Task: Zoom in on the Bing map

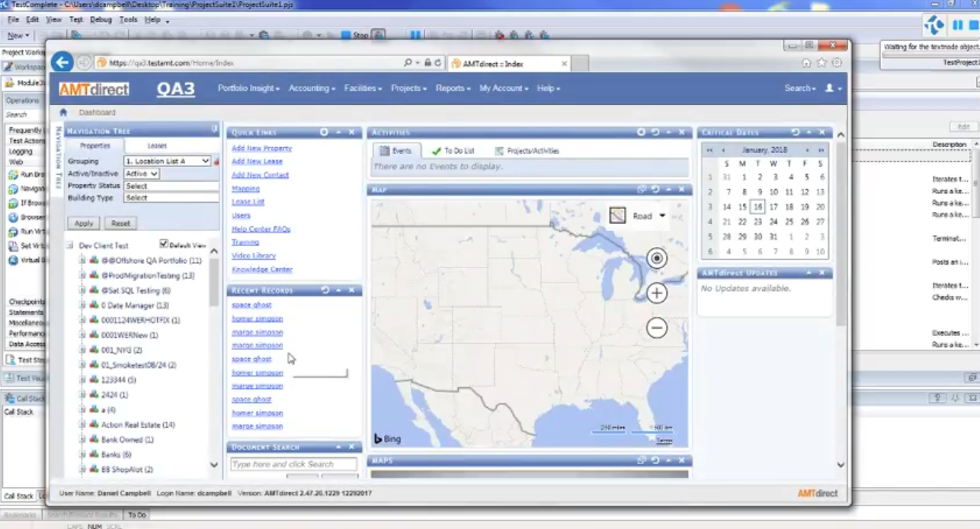Action: pos(656,293)
